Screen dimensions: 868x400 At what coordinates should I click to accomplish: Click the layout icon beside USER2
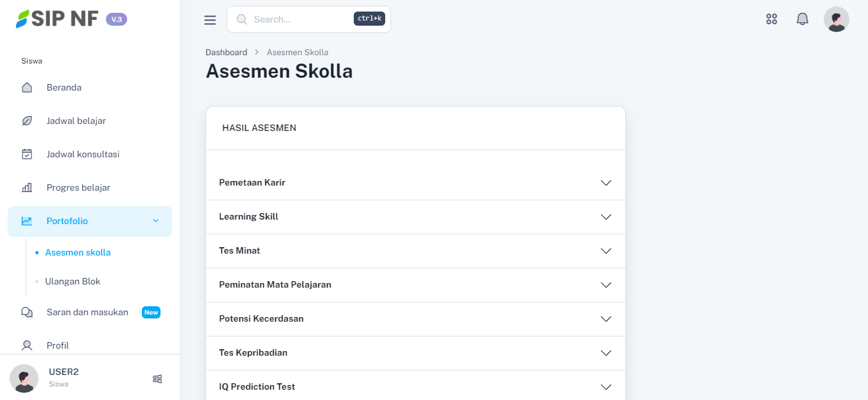coord(157,379)
